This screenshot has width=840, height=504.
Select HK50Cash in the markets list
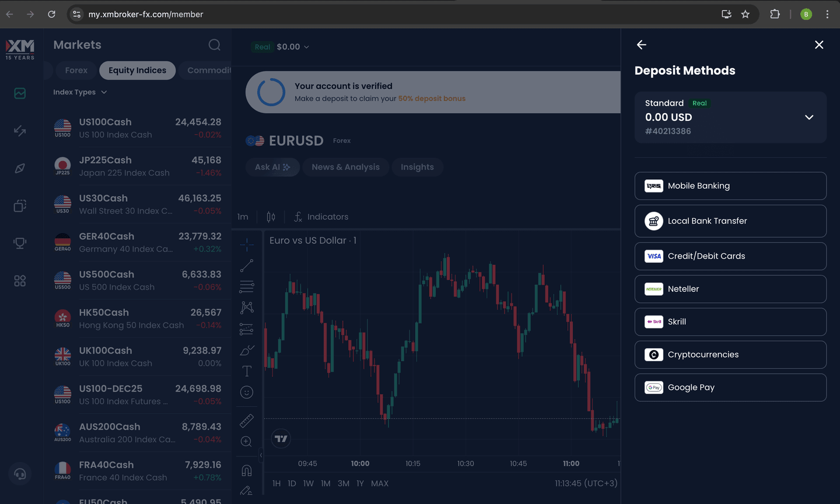138,318
